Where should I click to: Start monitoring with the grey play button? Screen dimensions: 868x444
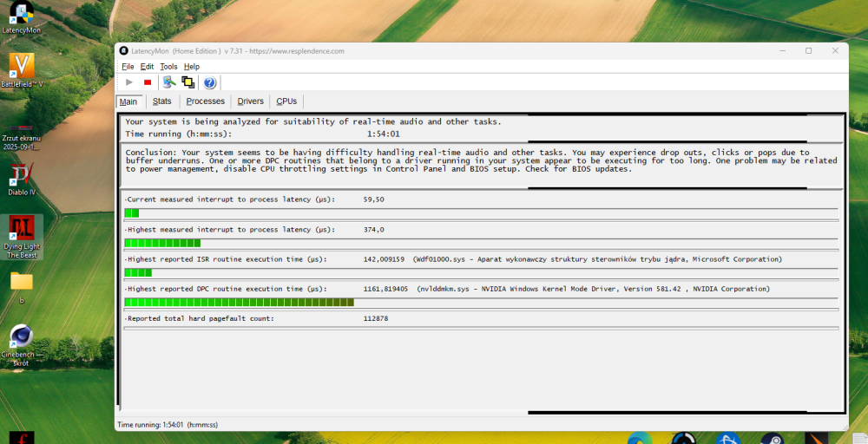click(129, 82)
